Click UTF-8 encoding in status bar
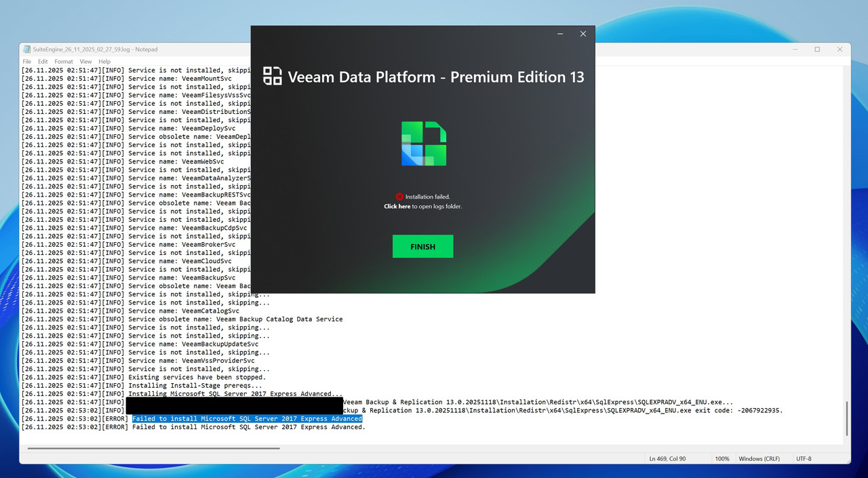The height and width of the screenshot is (478, 868). pos(804,459)
